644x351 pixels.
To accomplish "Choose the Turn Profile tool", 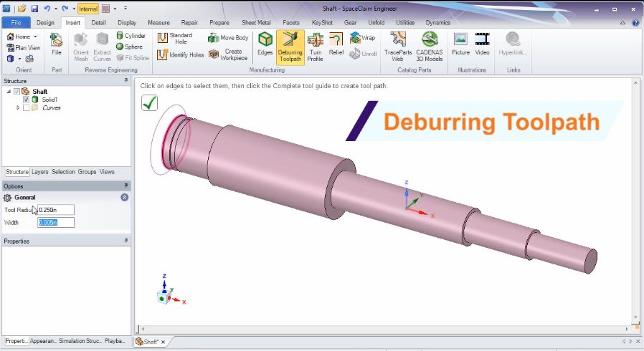I will pyautogui.click(x=315, y=47).
